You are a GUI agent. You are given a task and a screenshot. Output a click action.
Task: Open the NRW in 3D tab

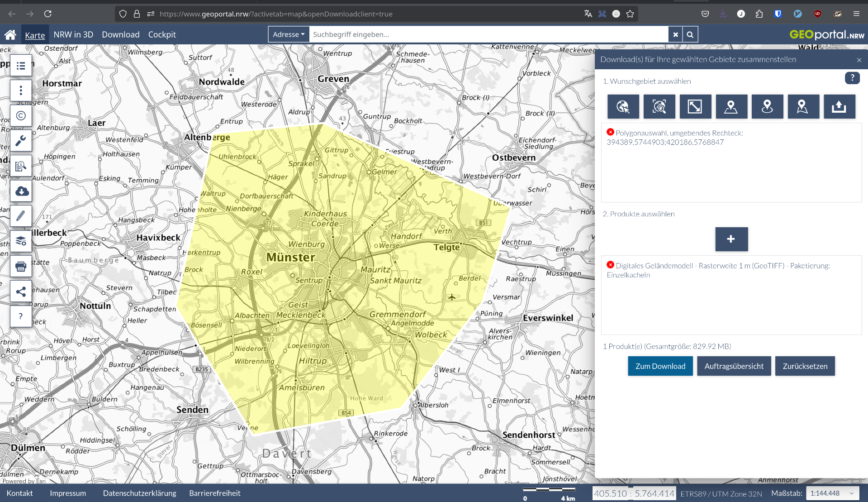click(73, 34)
